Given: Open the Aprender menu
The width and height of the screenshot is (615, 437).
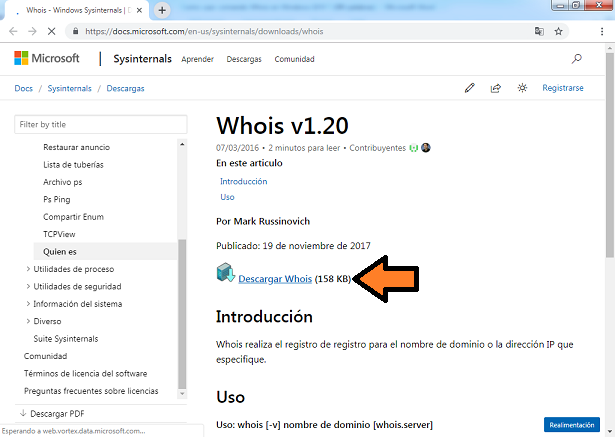Looking at the screenshot, I should coord(197,59).
